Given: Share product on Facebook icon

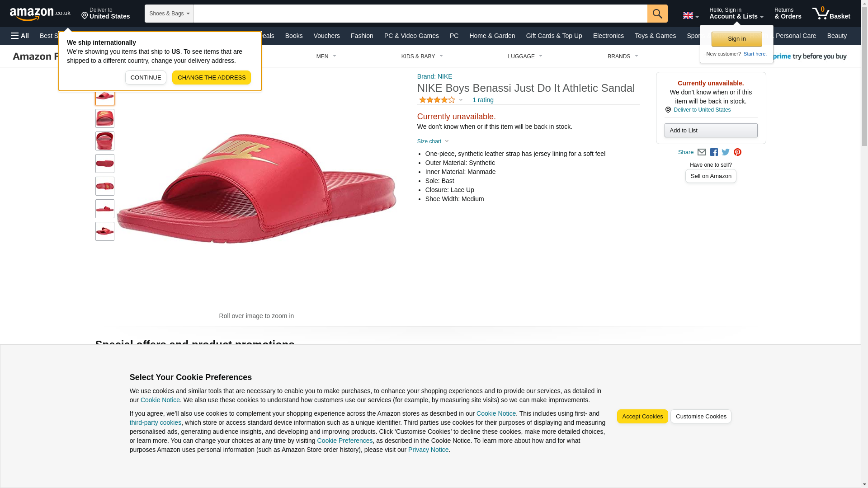Looking at the screenshot, I should [x=714, y=152].
